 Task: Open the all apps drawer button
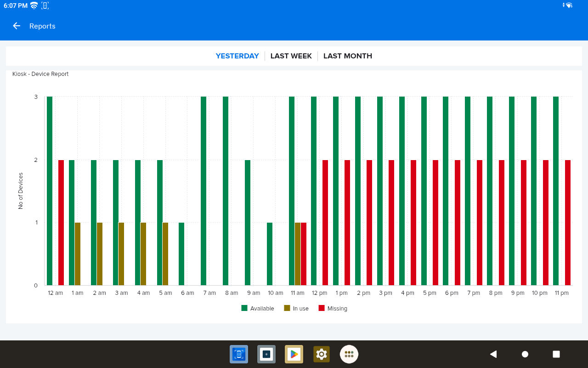pos(349,354)
